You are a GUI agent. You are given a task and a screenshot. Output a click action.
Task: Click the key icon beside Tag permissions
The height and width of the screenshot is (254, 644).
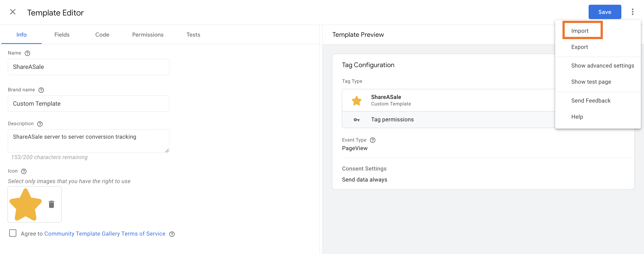coord(357,120)
